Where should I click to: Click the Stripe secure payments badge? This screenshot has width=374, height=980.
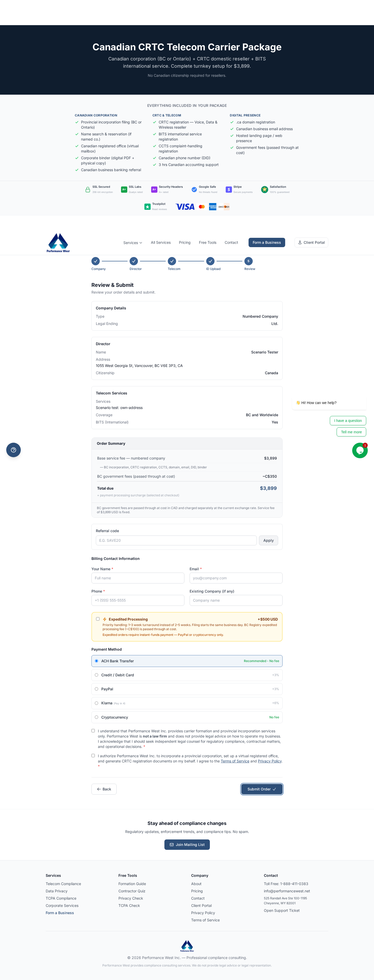tap(229, 190)
